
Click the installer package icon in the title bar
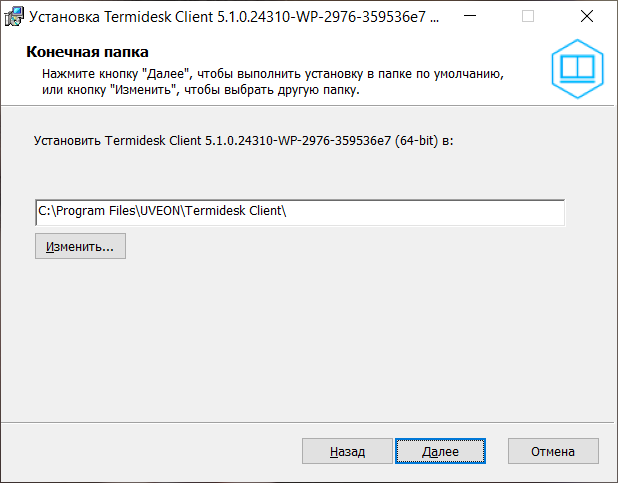click(x=15, y=17)
